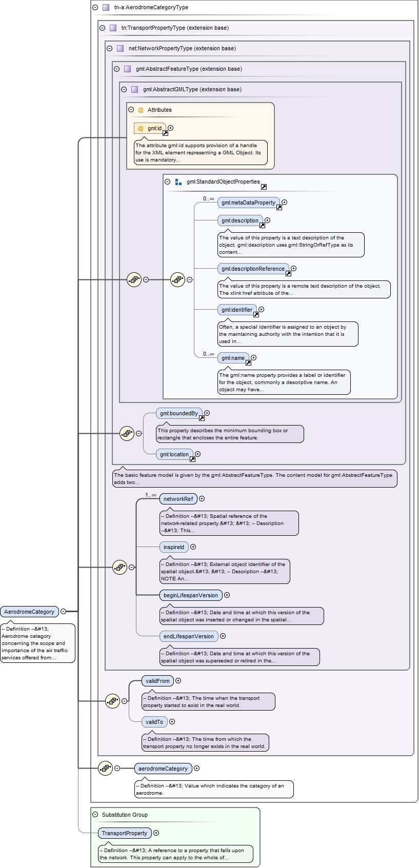The width and height of the screenshot is (419, 868).
Task: Select the inspireId element
Action: pyautogui.click(x=174, y=547)
